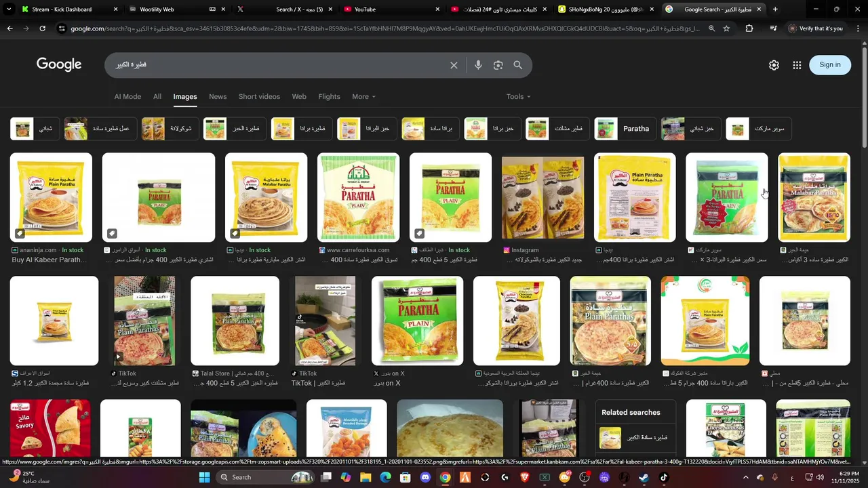The height and width of the screenshot is (488, 868).
Task: Select the 'شباتي' suggestion chip
Action: tap(35, 129)
